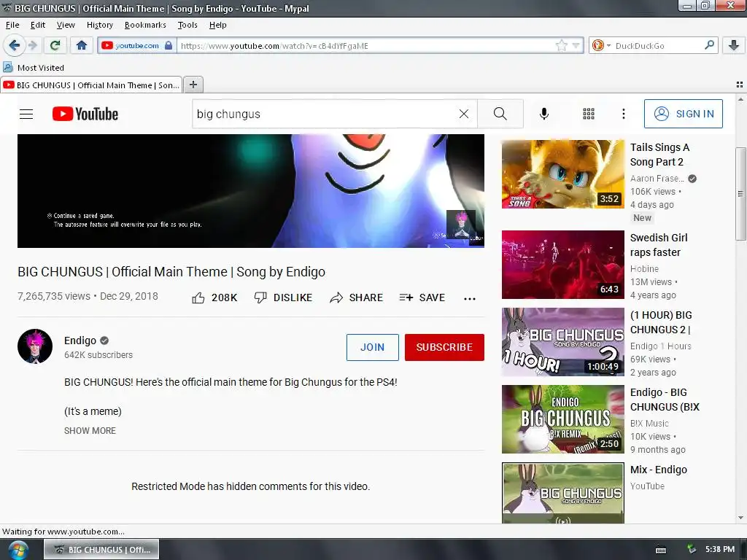The width and height of the screenshot is (747, 560).
Task: Open the File menu
Action: pos(12,25)
